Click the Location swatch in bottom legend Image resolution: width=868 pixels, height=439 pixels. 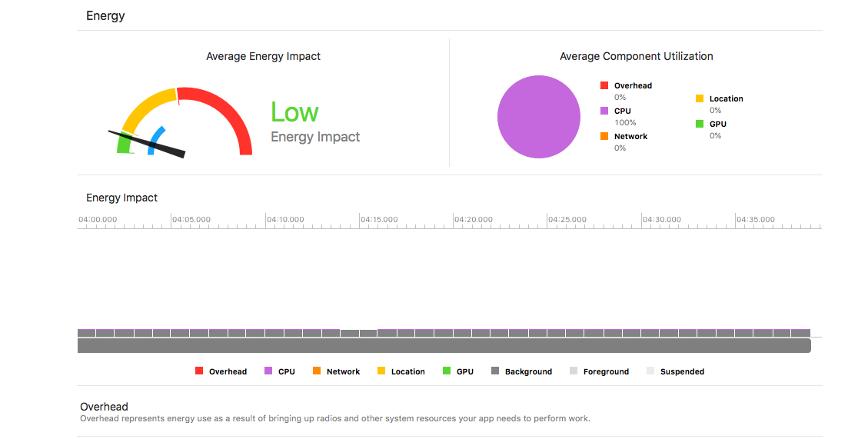(381, 371)
